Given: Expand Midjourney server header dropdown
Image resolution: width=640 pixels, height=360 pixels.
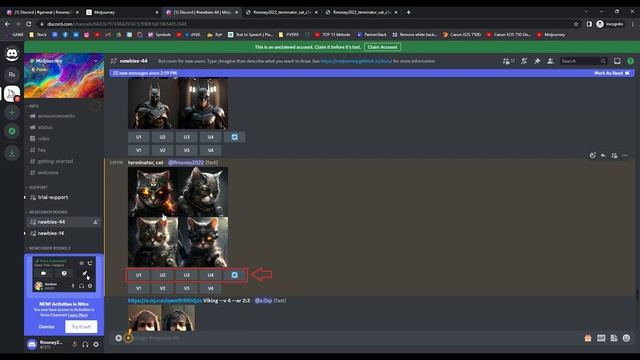Looking at the screenshot, I should click(96, 61).
